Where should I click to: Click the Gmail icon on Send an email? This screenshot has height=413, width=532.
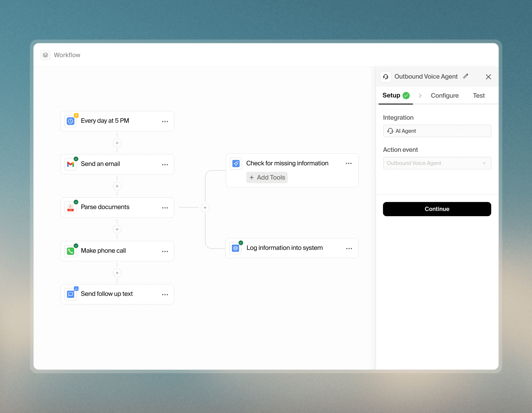[70, 164]
